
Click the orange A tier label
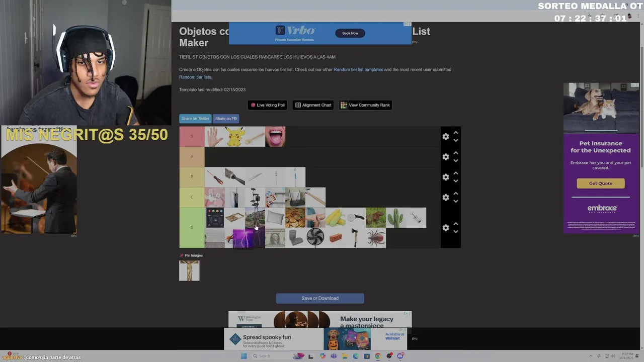pyautogui.click(x=192, y=157)
